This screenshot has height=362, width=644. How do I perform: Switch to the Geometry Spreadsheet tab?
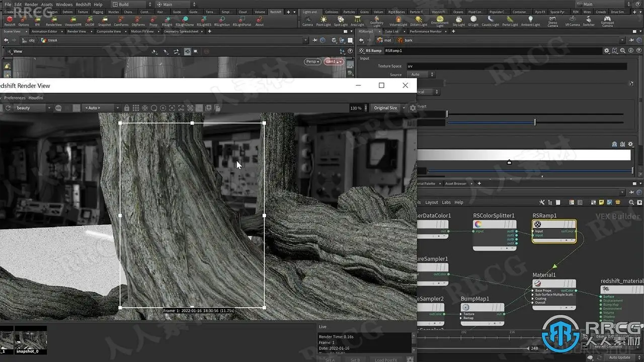click(x=181, y=31)
